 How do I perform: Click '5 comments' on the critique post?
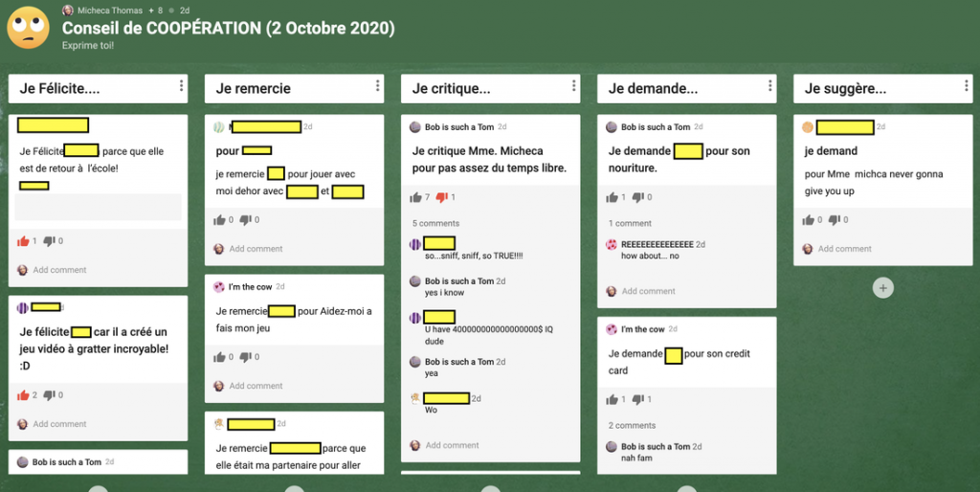point(435,223)
